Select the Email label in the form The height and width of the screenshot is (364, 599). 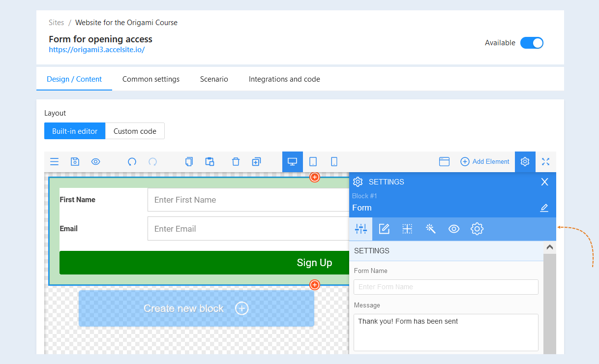(69, 229)
